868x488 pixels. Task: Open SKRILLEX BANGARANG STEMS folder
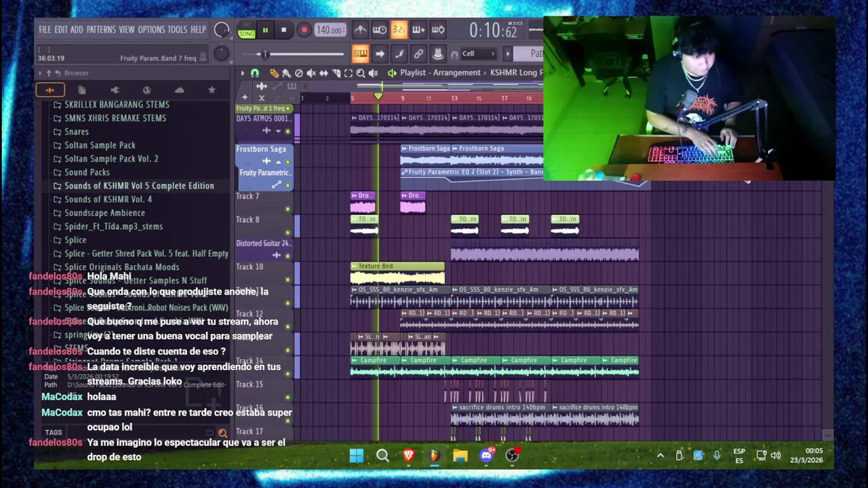[117, 104]
